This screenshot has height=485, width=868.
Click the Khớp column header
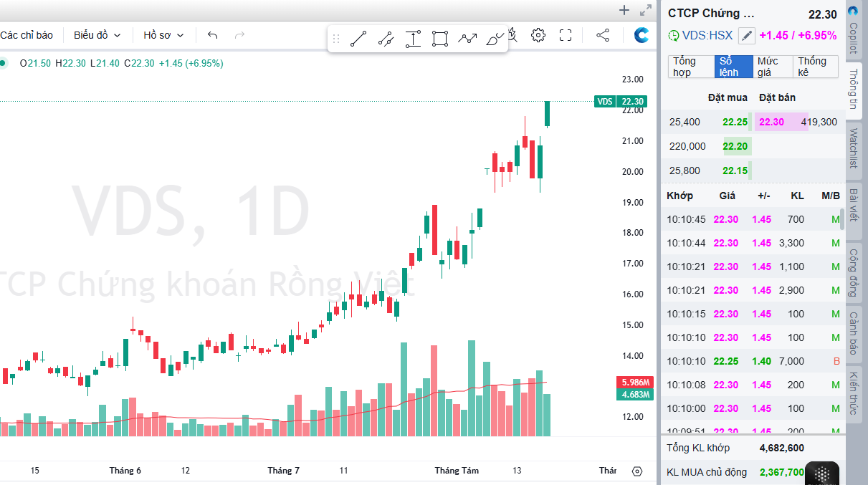679,196
